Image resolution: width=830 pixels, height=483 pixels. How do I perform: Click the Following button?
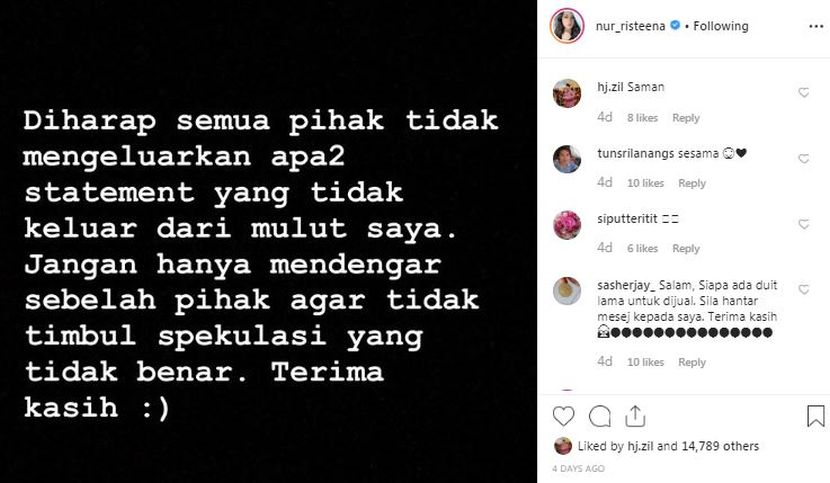coord(721,26)
